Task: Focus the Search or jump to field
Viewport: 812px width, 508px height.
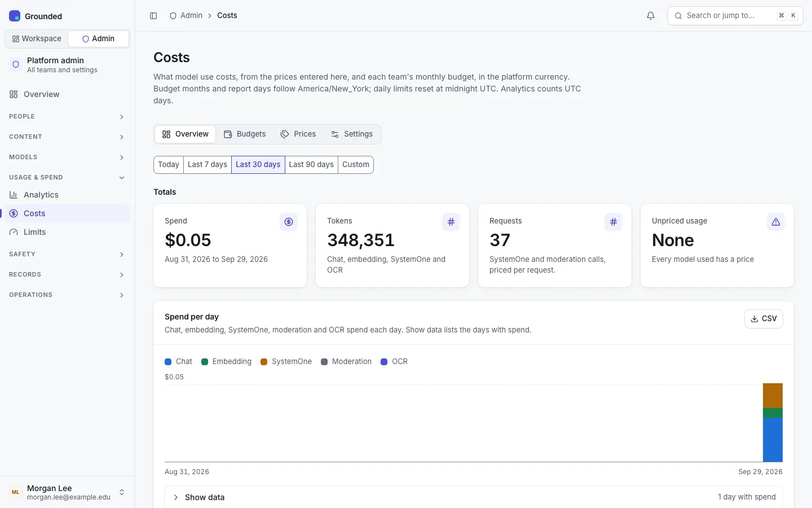Action: pyautogui.click(x=735, y=16)
